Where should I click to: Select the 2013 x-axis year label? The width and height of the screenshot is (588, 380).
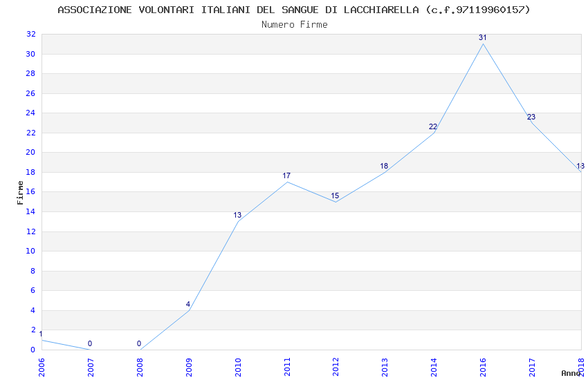click(385, 367)
